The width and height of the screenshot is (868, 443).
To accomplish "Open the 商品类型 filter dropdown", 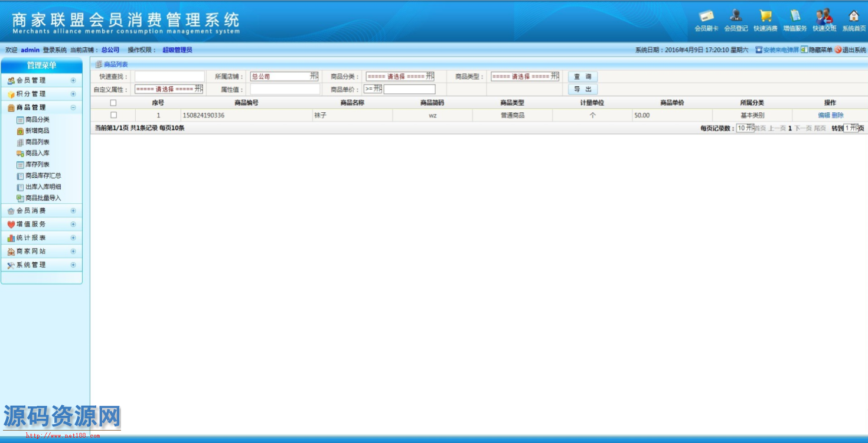I will point(525,76).
